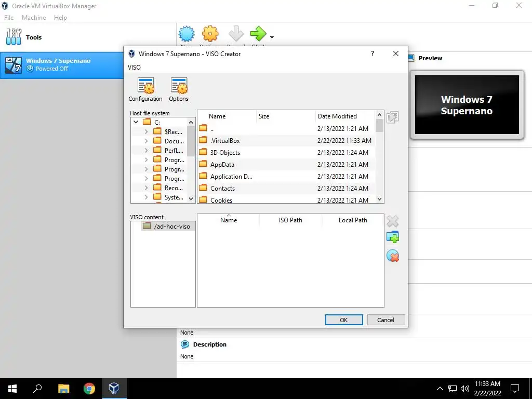Click the create new directory icon
532x399 pixels.
coord(393,237)
